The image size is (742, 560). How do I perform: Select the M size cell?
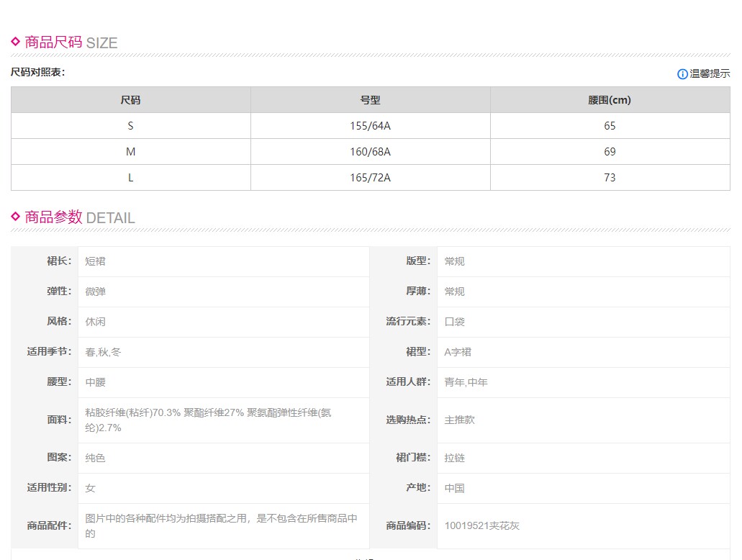coord(130,152)
